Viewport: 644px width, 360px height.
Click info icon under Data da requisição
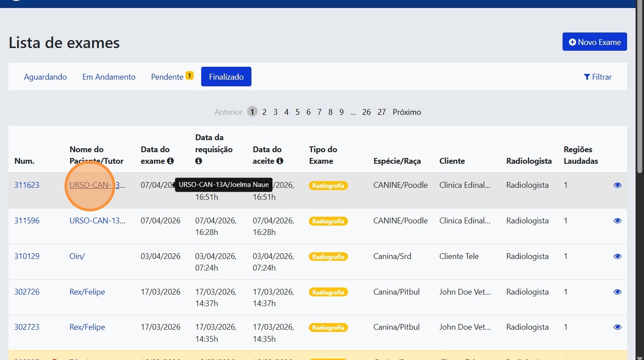[x=198, y=161]
